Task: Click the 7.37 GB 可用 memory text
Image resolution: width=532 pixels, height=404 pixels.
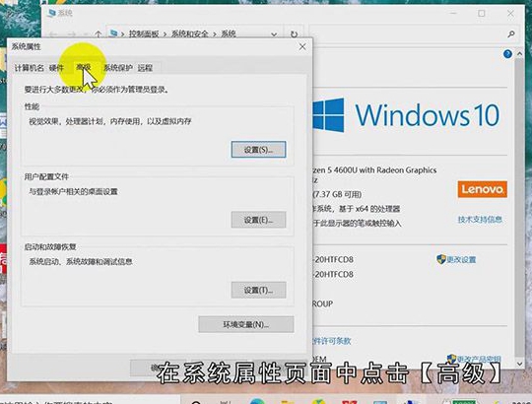Action: (x=337, y=194)
